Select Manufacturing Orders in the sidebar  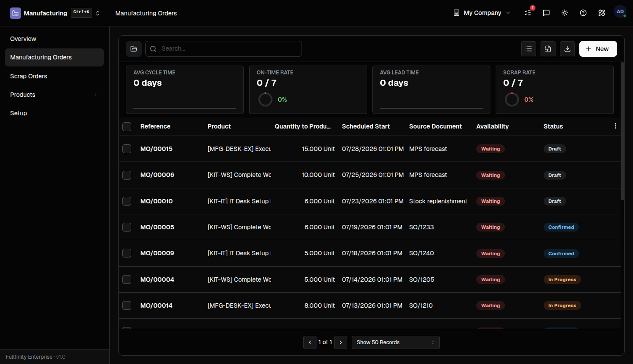(x=54, y=57)
